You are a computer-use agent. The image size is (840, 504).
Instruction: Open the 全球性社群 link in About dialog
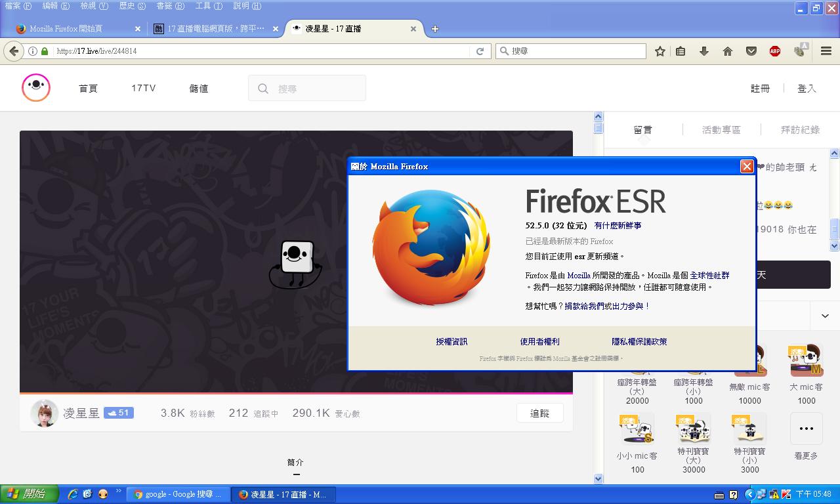(709, 276)
